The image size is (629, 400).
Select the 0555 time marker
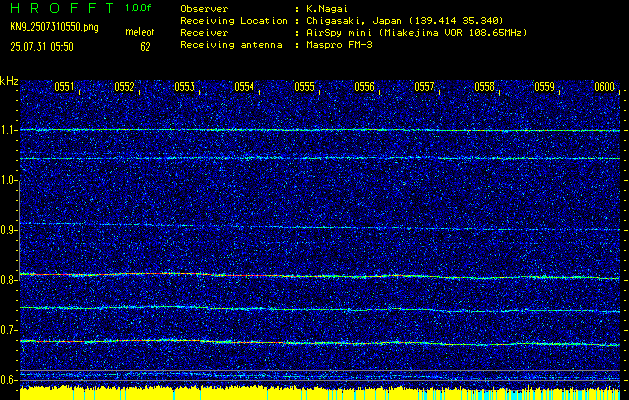click(x=304, y=87)
